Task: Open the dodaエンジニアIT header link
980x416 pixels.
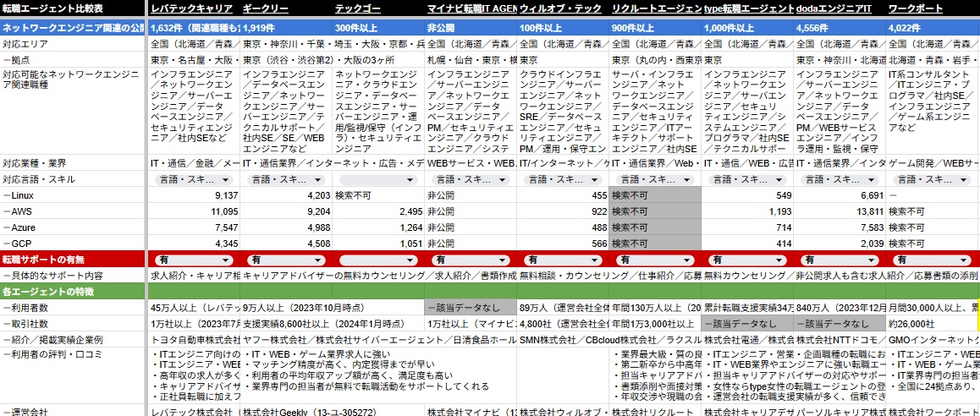Action: coord(834,8)
